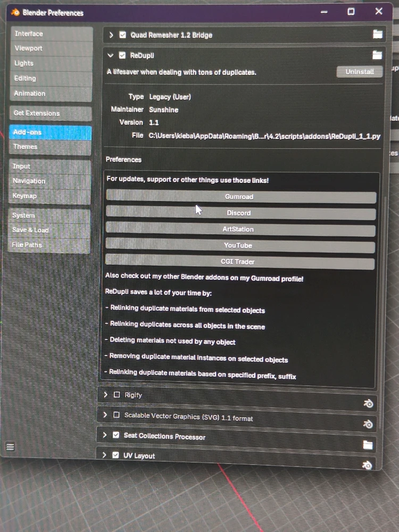This screenshot has width=399, height=532.
Task: Collapse the ReDupli add-on details
Action: [x=110, y=55]
